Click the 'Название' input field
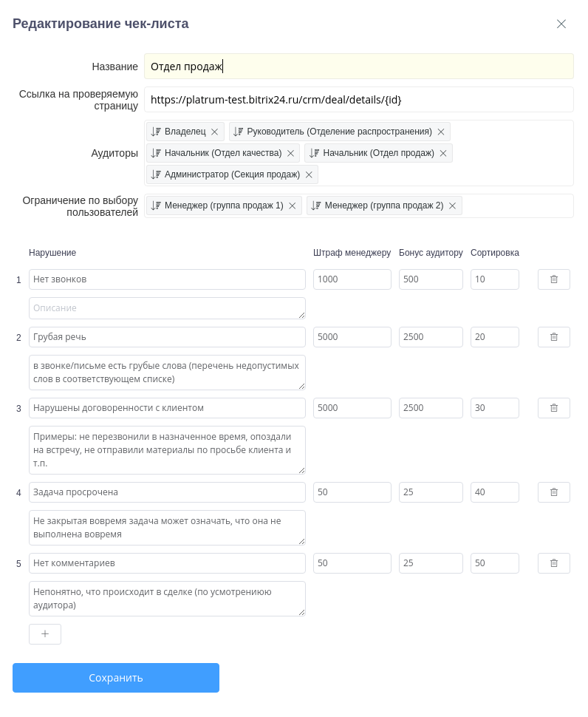 click(x=358, y=67)
